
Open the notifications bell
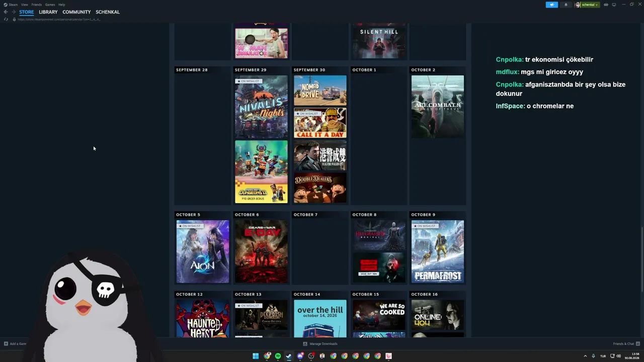(x=566, y=5)
